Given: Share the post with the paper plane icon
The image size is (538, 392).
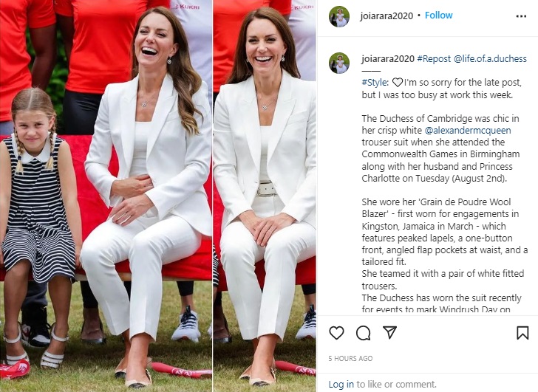Looking at the screenshot, I should (x=389, y=332).
